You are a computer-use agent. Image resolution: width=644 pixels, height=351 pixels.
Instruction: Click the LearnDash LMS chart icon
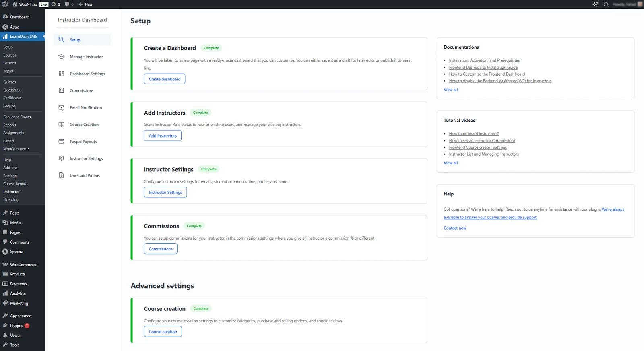coord(5,36)
